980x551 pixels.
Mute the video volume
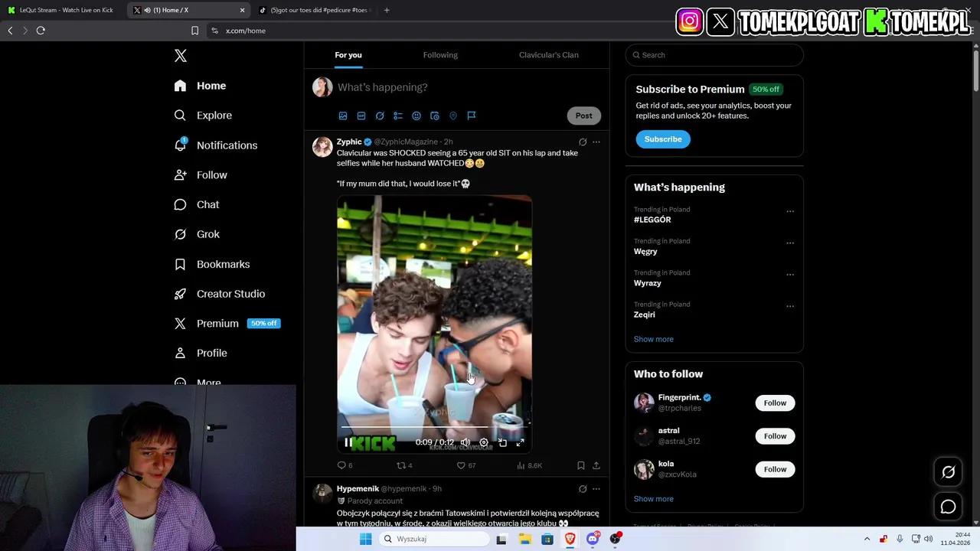coord(465,442)
